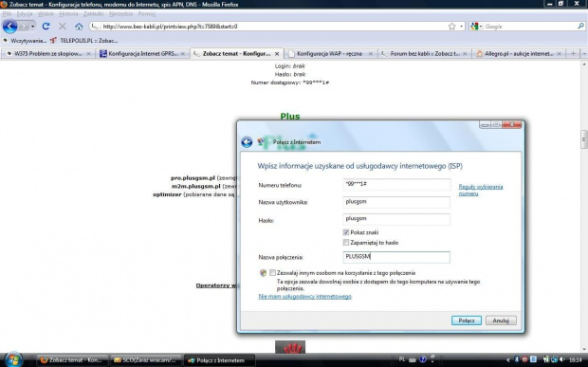Close the Allegro.pl tab
The image size is (588, 367).
(x=559, y=54)
